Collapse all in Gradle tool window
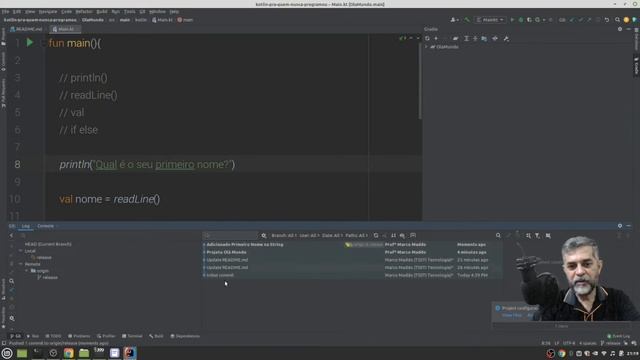 point(475,38)
